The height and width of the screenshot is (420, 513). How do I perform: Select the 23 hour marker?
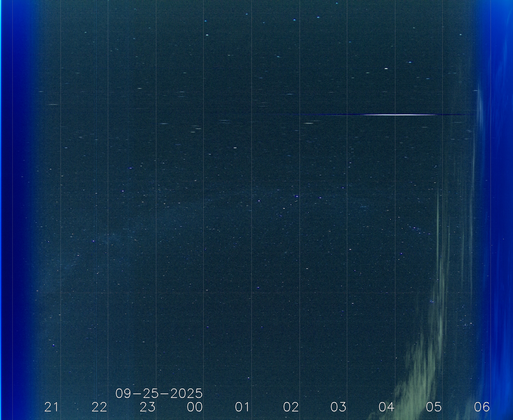[147, 407]
